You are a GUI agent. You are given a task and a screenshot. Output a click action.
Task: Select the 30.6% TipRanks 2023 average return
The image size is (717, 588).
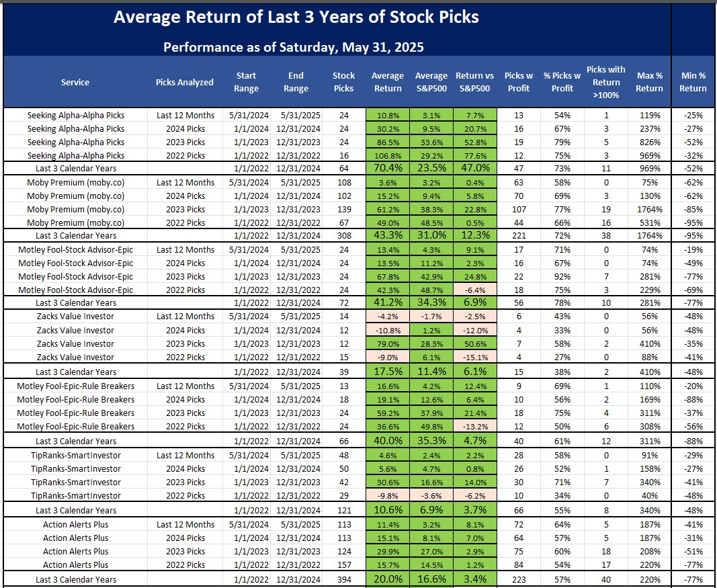click(x=387, y=482)
